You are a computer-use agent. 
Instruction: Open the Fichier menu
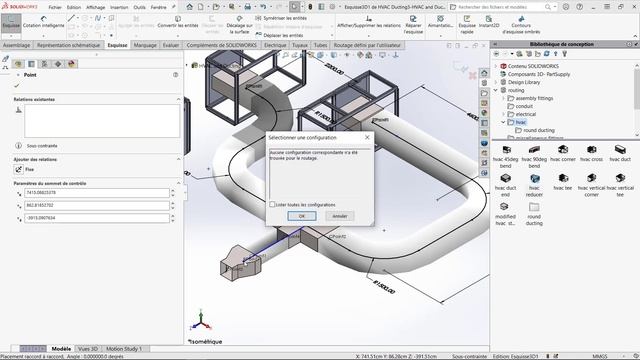[x=55, y=7]
